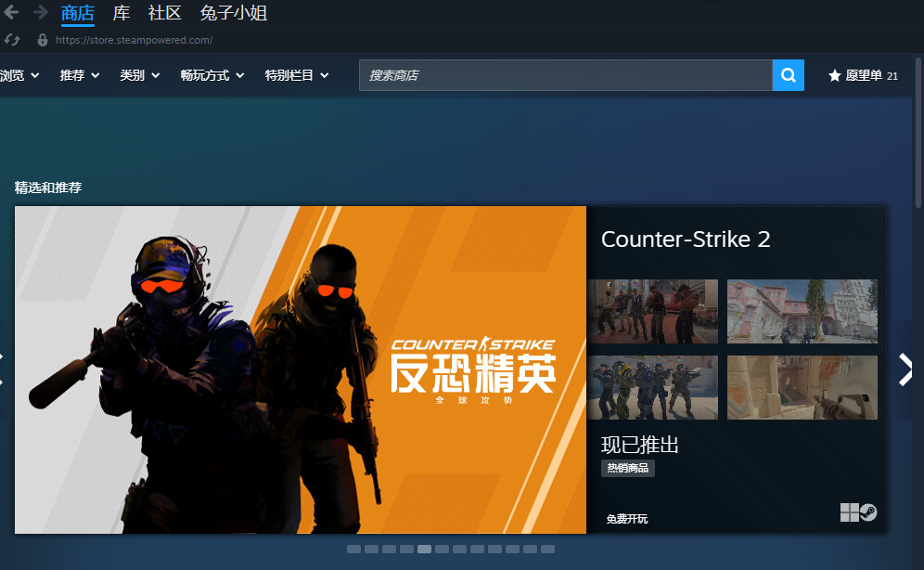Click the Windows platform icon on the CS2 banner

(848, 512)
